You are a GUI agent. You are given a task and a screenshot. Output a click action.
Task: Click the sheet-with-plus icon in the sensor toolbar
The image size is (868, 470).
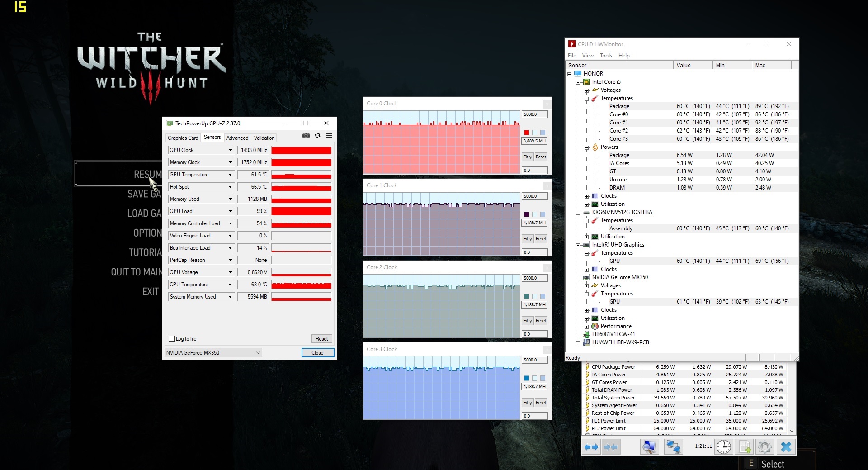click(x=745, y=447)
